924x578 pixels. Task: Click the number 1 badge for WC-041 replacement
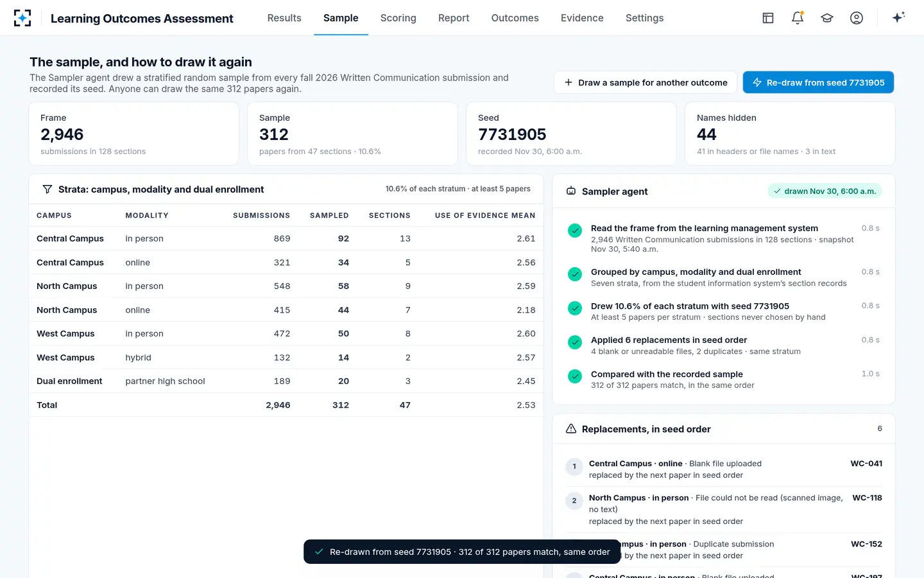point(574,467)
